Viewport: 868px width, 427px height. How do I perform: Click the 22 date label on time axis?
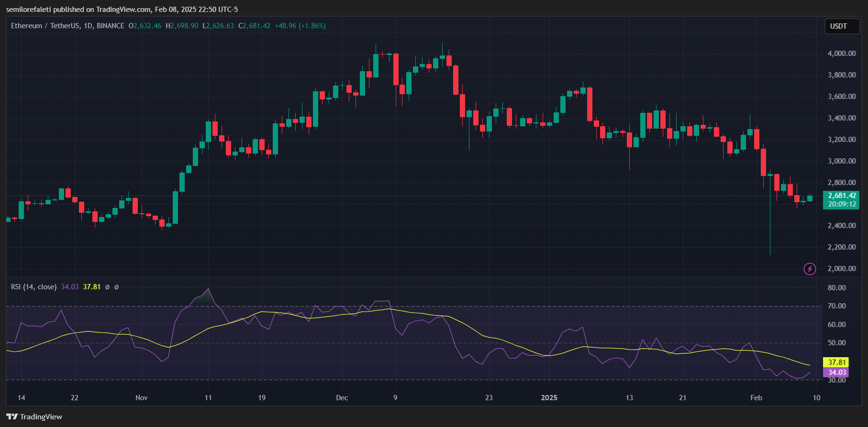(x=75, y=398)
